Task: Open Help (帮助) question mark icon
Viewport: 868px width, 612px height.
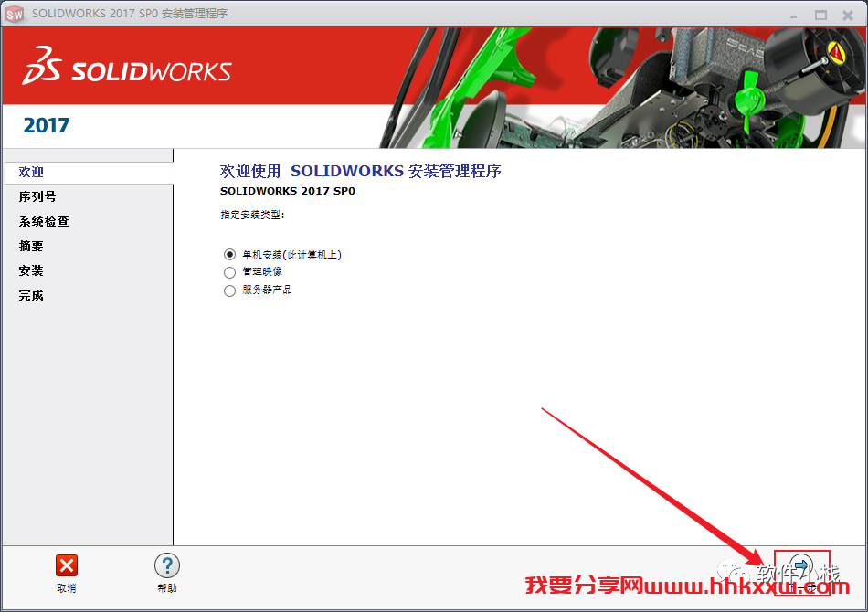Action: (166, 565)
